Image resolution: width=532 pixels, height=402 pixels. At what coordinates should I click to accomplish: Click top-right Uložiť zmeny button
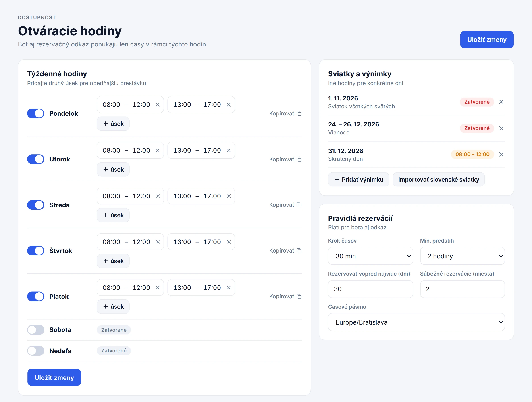pos(487,40)
